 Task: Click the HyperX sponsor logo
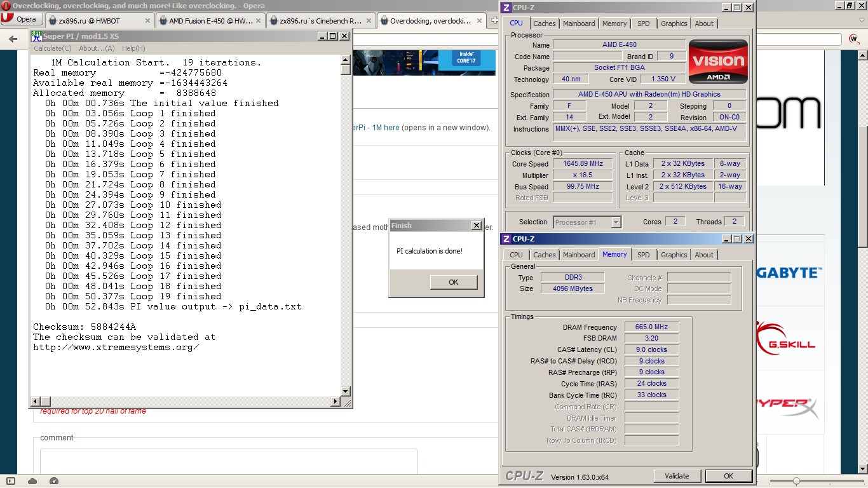tap(787, 407)
